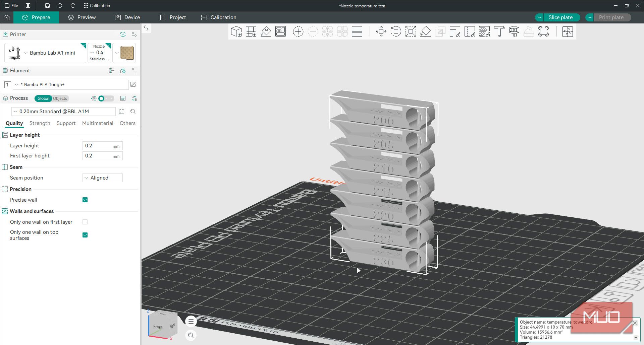The height and width of the screenshot is (345, 644).
Task: Switch to the Preview tab
Action: click(x=82, y=17)
